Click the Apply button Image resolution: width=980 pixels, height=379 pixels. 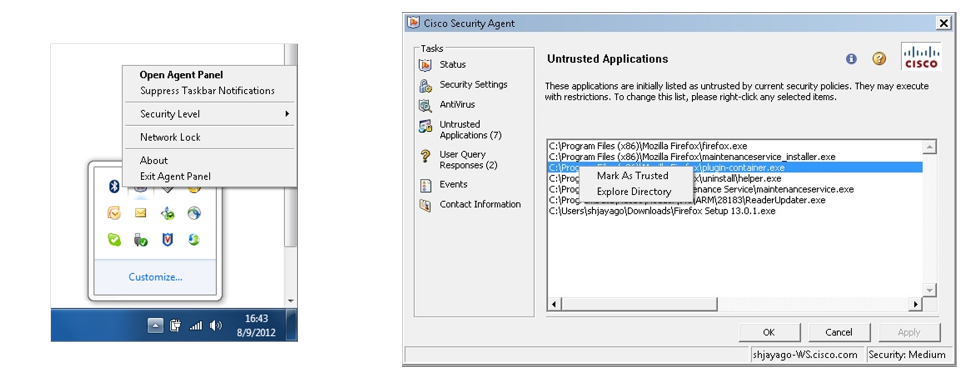tap(909, 333)
